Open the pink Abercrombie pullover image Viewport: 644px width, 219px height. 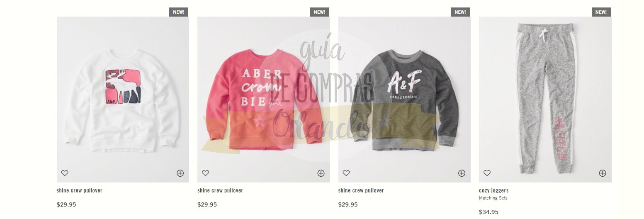(264, 100)
